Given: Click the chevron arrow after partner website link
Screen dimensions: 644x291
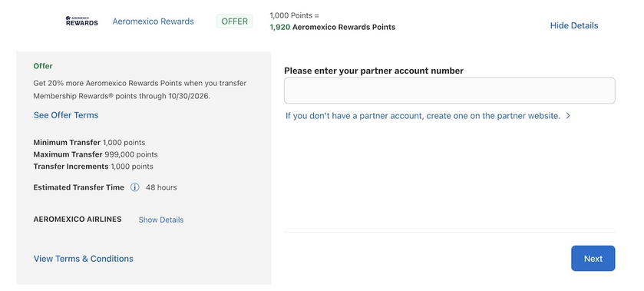Looking at the screenshot, I should 568,116.
